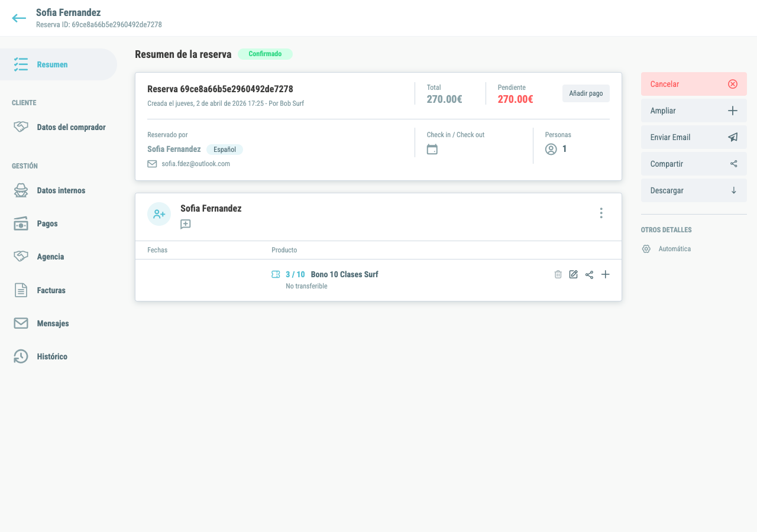Click the plus icon on the product row
Image resolution: width=757 pixels, height=532 pixels.
pyautogui.click(x=605, y=274)
